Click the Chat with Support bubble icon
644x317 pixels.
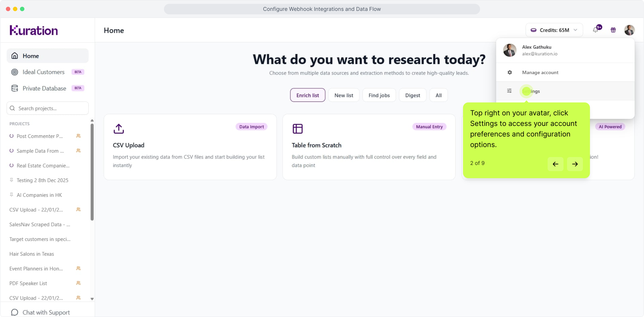tap(14, 312)
